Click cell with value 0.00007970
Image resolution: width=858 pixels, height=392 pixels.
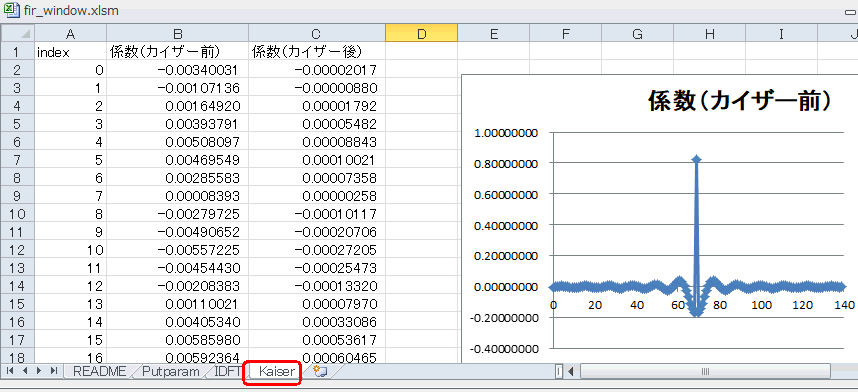(317, 304)
